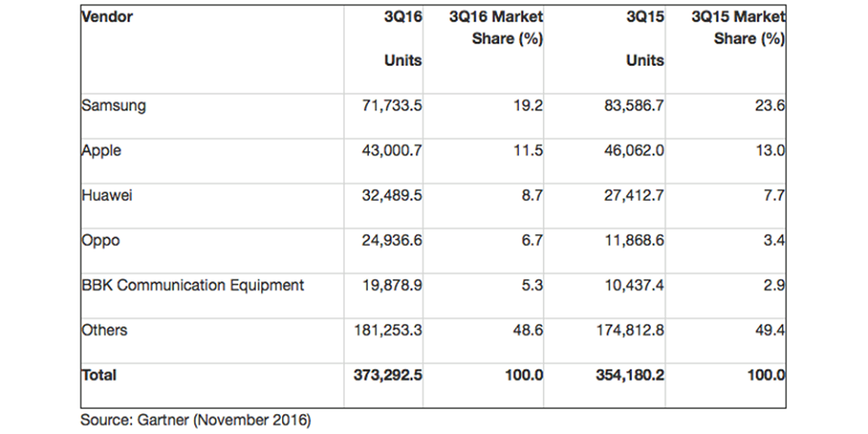Select BBK Communication Equipment row label
868x434 pixels.
[x=193, y=286]
